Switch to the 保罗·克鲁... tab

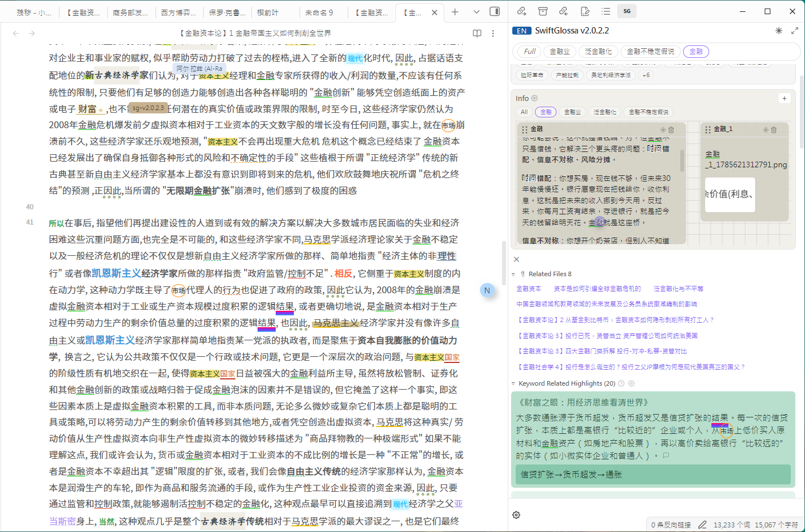227,12
